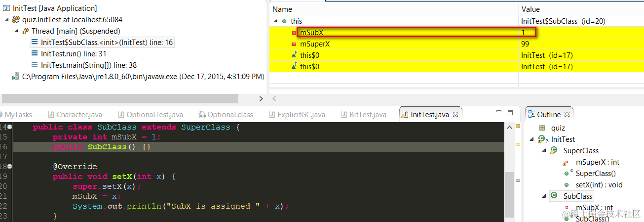This screenshot has width=644, height=222.
Task: Click the suspended thread icon
Action: pyautogui.click(x=25, y=31)
